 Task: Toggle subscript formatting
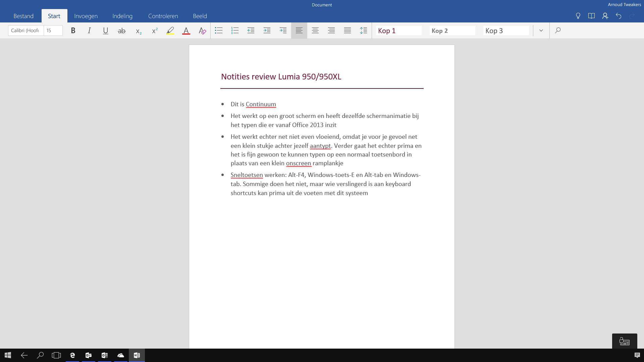(138, 31)
